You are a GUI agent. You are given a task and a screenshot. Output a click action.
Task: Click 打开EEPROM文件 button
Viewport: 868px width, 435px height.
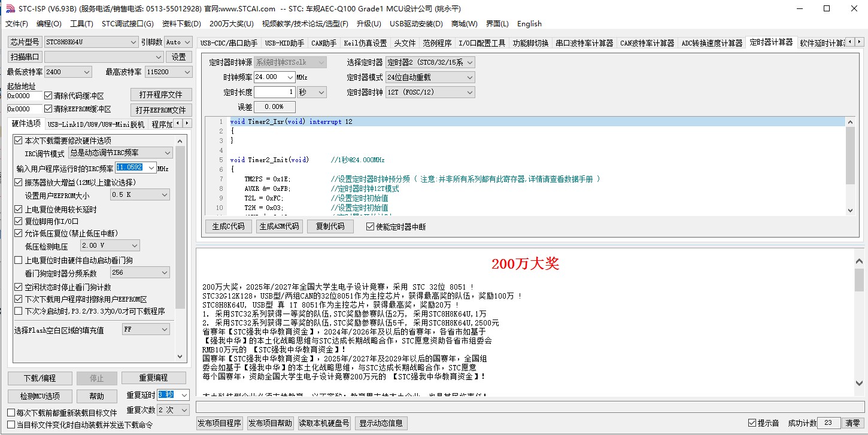pyautogui.click(x=161, y=110)
